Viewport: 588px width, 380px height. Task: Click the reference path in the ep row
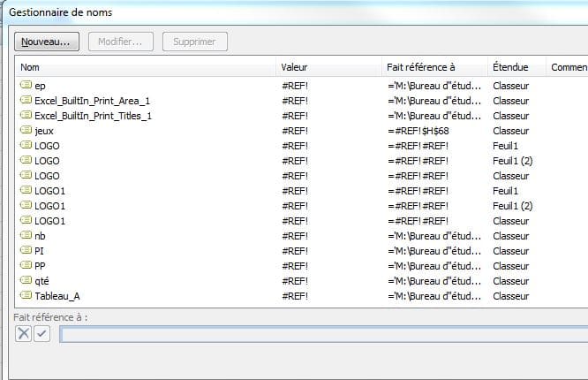(x=434, y=86)
